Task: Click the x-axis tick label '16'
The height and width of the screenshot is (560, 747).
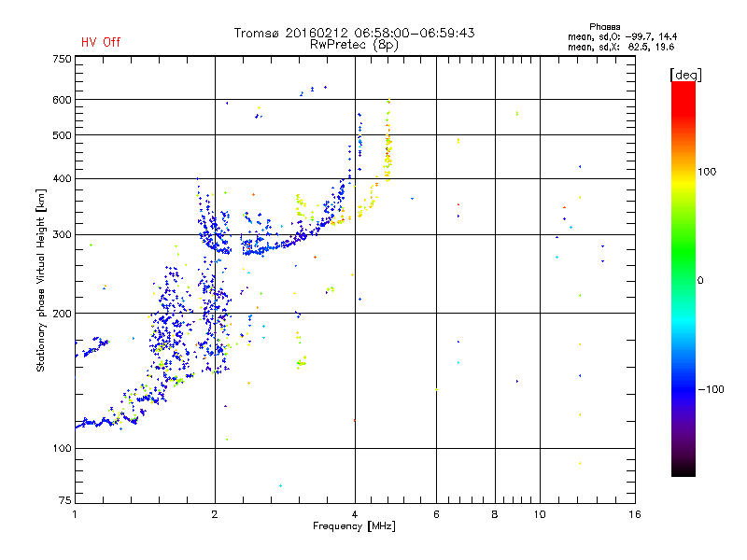Action: 635,514
